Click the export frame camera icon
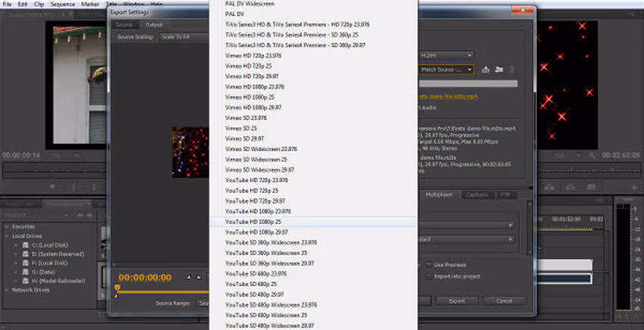Image resolution: width=644 pixels, height=330 pixels. click(591, 187)
